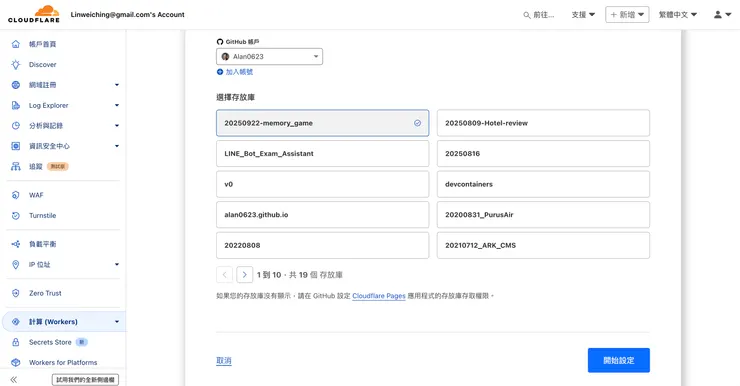Click the Linweiching@gmail.com's Account name
The image size is (740, 386).
coord(127,15)
